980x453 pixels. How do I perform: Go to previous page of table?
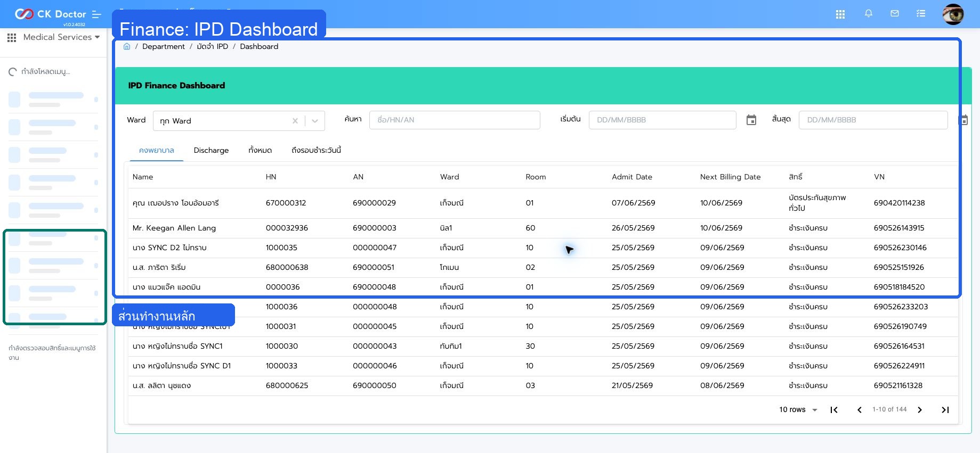860,409
